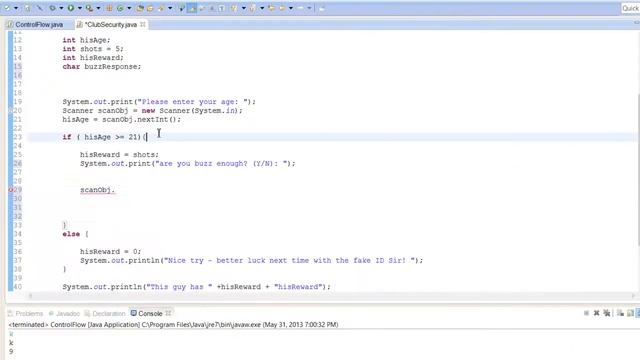This screenshot has height=360, width=640.
Task: Click the console Terminate square icon
Action: [x=586, y=313]
